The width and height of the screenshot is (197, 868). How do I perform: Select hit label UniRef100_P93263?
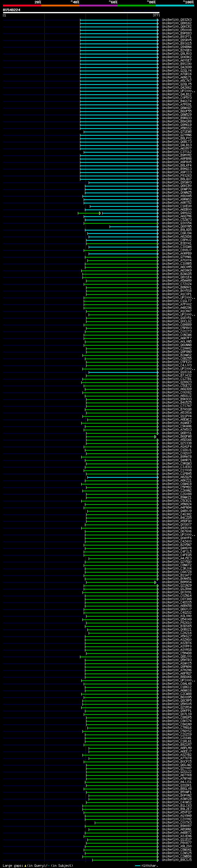tap(177, 176)
